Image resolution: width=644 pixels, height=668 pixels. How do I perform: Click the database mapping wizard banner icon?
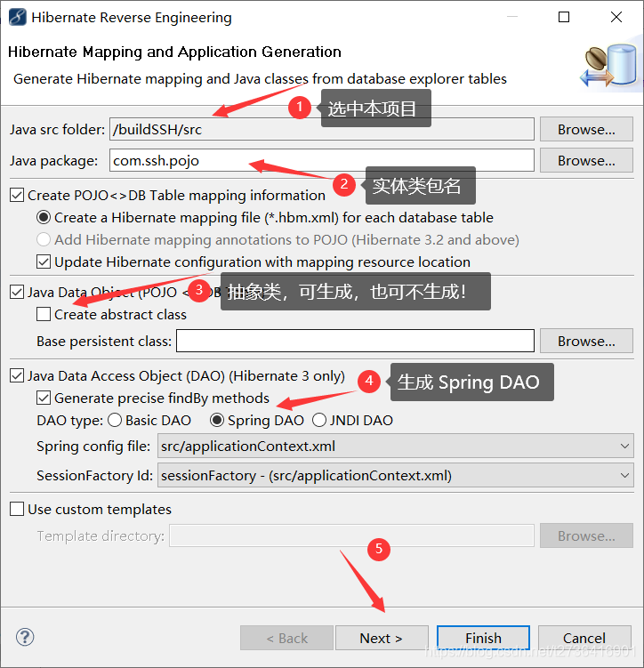(609, 66)
